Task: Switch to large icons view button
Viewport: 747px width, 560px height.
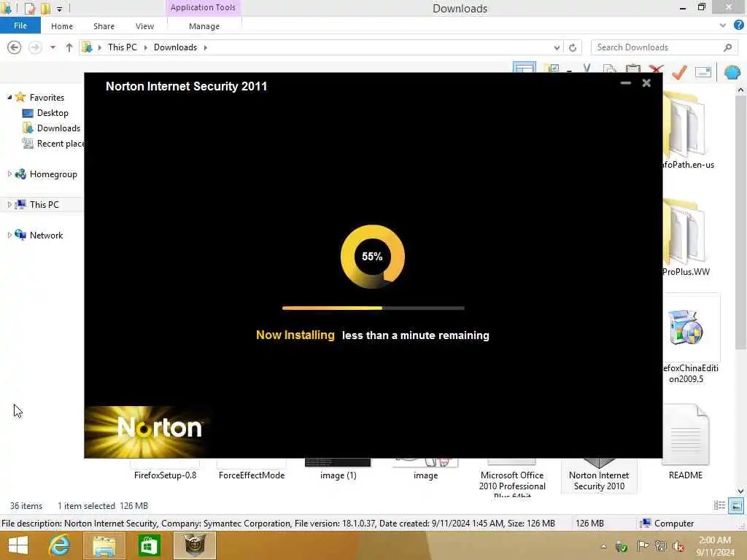Action: 736,505
